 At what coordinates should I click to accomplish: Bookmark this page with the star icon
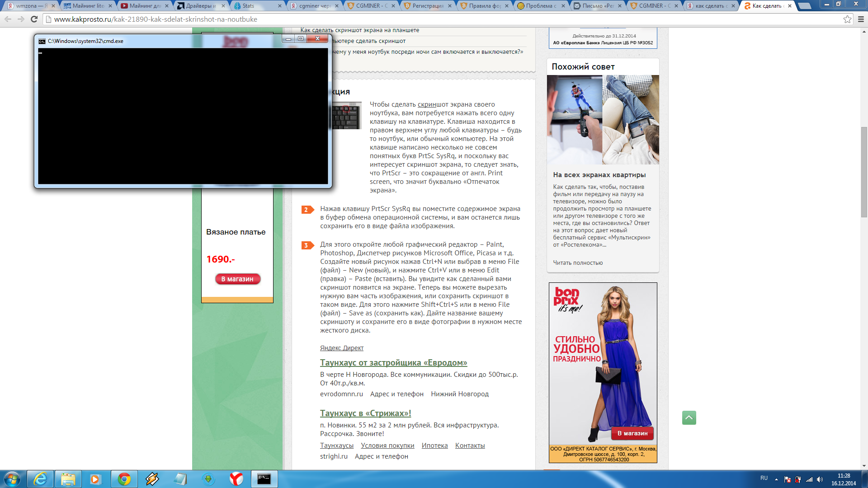pos(847,19)
